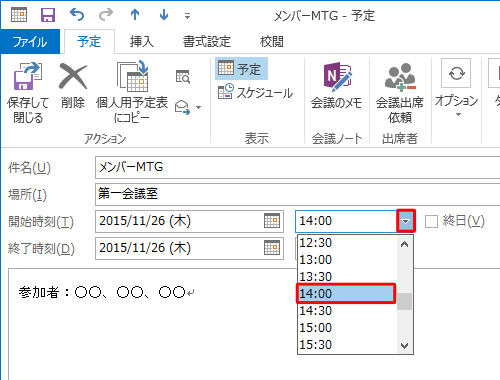This screenshot has width=500, height=380.
Task: Open the start date calendar picker
Action: tap(272, 221)
